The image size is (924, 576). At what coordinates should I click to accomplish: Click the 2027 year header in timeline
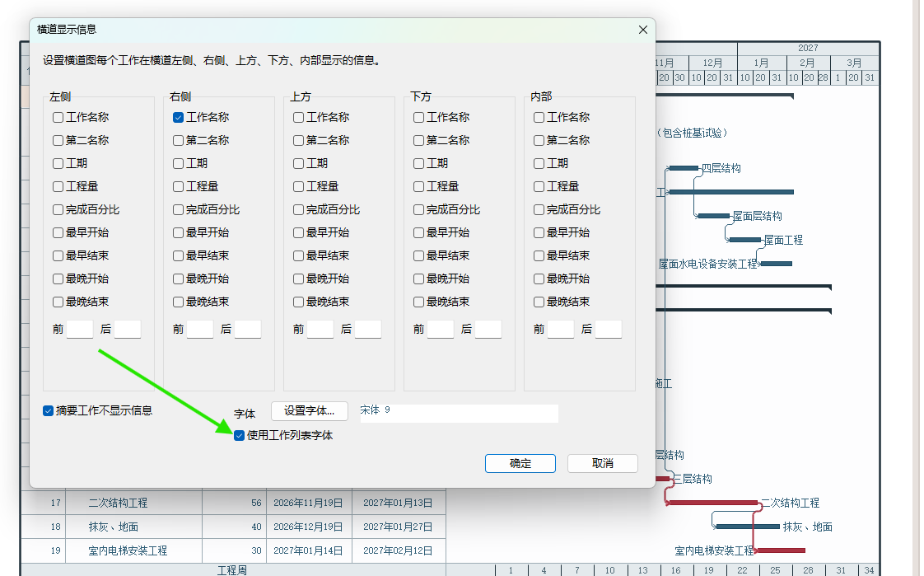[x=808, y=49]
